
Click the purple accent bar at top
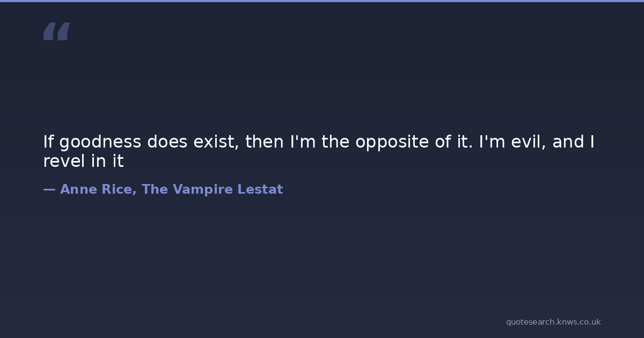pos(322,1)
